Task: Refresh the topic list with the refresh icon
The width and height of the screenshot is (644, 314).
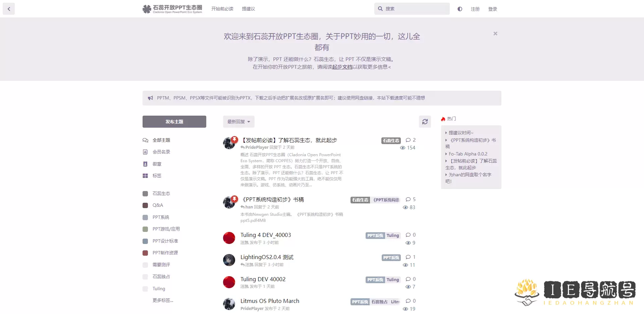Action: click(x=425, y=122)
